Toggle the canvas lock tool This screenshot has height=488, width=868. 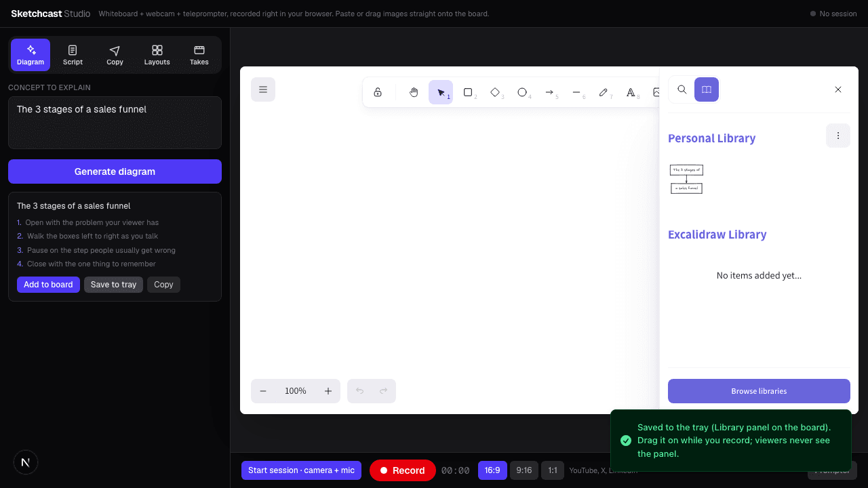(378, 92)
